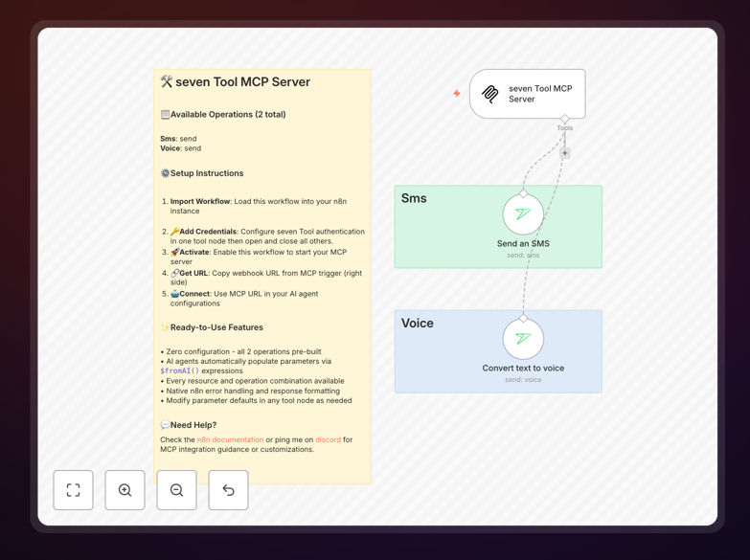The height and width of the screenshot is (560, 750).
Task: Click the Import Workflow instruction step
Action: 259,206
